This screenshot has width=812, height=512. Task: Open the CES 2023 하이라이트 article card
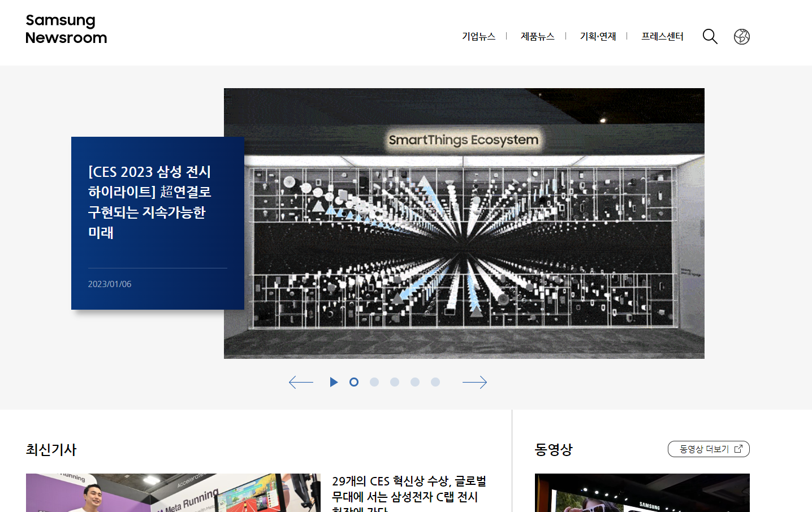(158, 223)
